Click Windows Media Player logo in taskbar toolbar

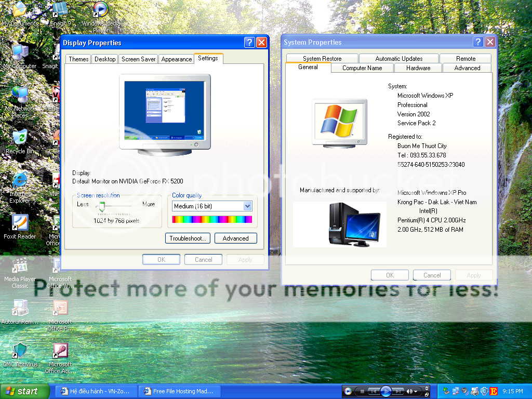pyautogui.click(x=348, y=391)
